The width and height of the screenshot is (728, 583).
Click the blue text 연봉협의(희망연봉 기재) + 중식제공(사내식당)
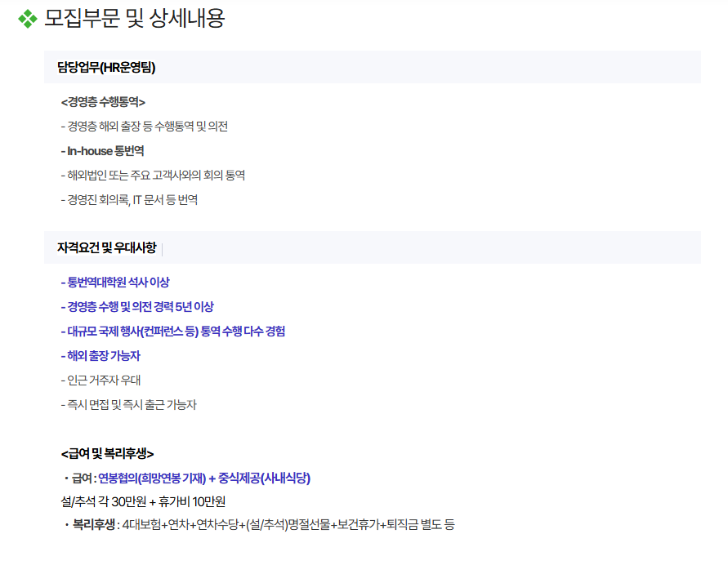tap(204, 478)
